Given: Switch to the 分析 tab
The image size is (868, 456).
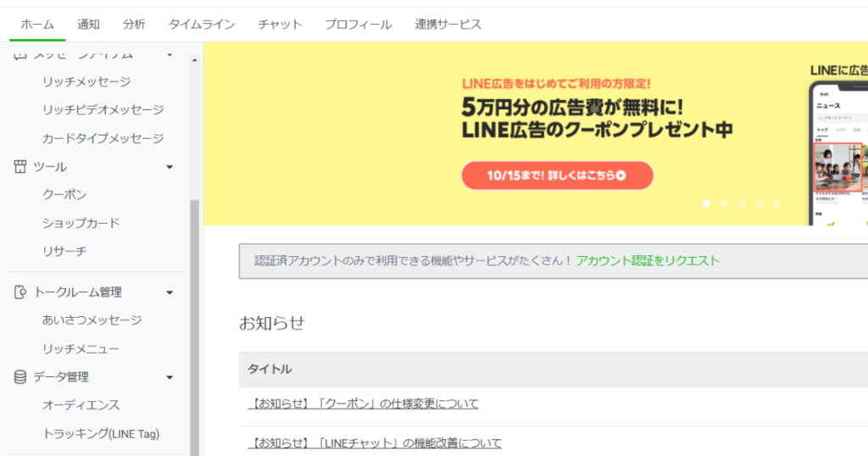Looking at the screenshot, I should click(x=134, y=25).
